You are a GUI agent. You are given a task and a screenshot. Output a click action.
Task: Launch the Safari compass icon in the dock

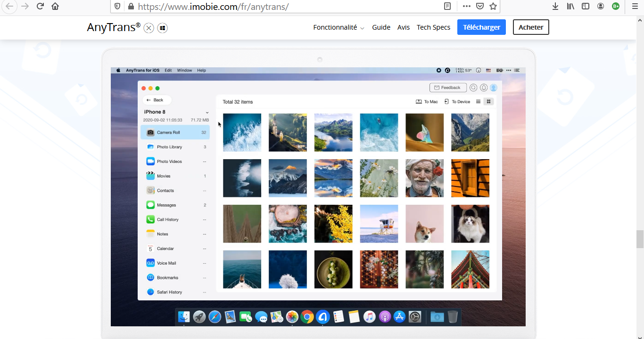[215, 317]
